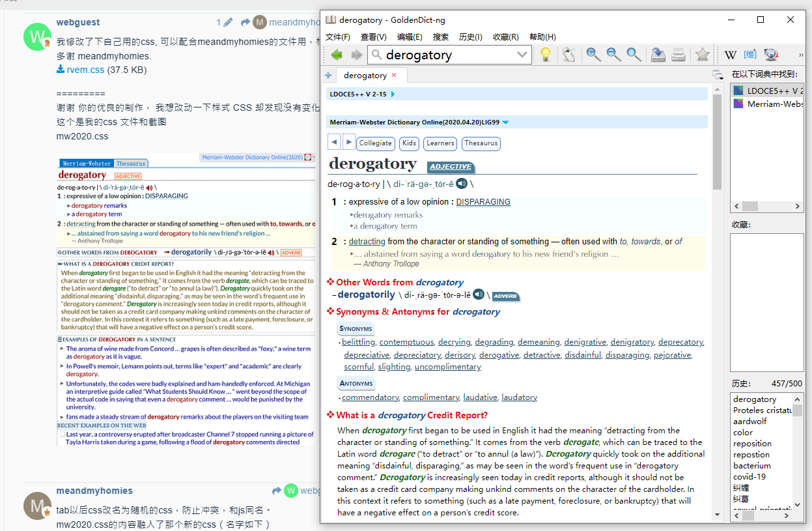Click the globe website toolbar icon
Screen dimensions: 812x531
click(771, 55)
